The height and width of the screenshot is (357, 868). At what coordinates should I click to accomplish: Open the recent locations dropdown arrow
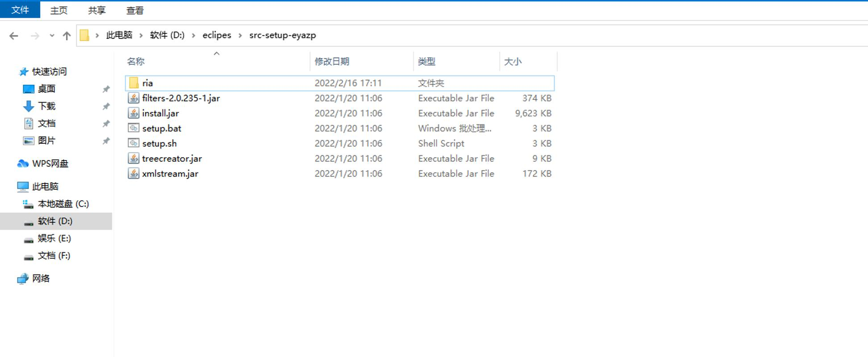point(52,36)
